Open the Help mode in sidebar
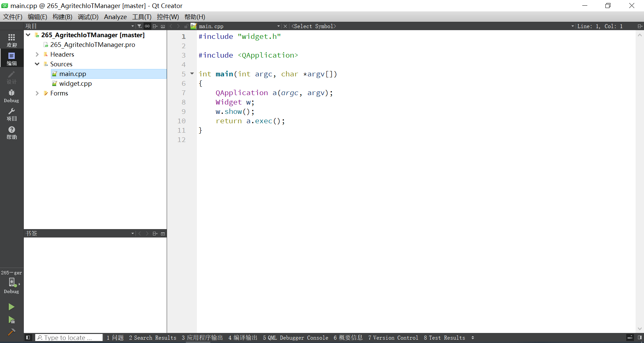The width and height of the screenshot is (644, 343). pos(12,133)
